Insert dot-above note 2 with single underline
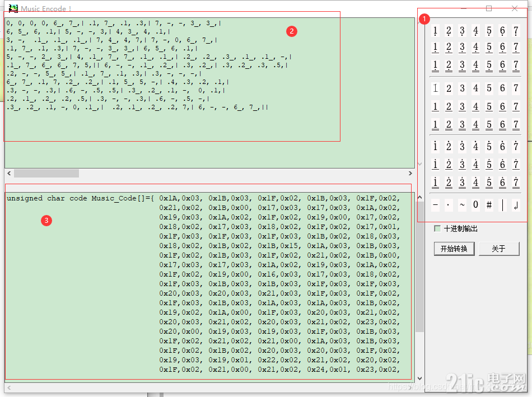Screen dimensions: 532x397 click(x=449, y=164)
